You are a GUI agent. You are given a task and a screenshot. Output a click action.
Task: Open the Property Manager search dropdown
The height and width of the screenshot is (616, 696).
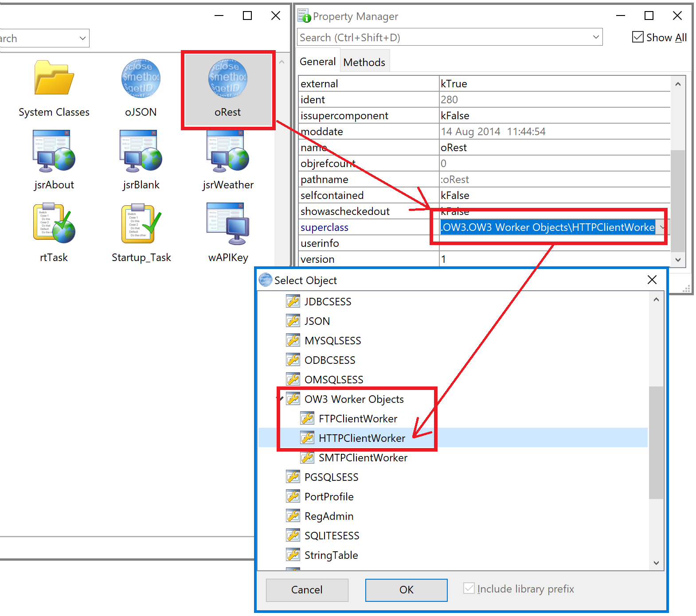tap(596, 37)
